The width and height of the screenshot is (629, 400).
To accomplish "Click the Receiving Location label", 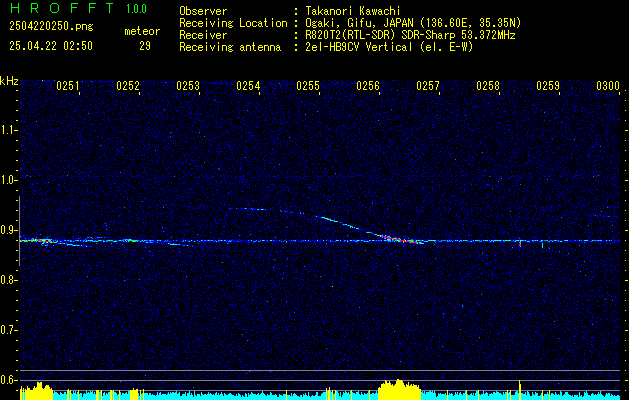I will (x=233, y=23).
